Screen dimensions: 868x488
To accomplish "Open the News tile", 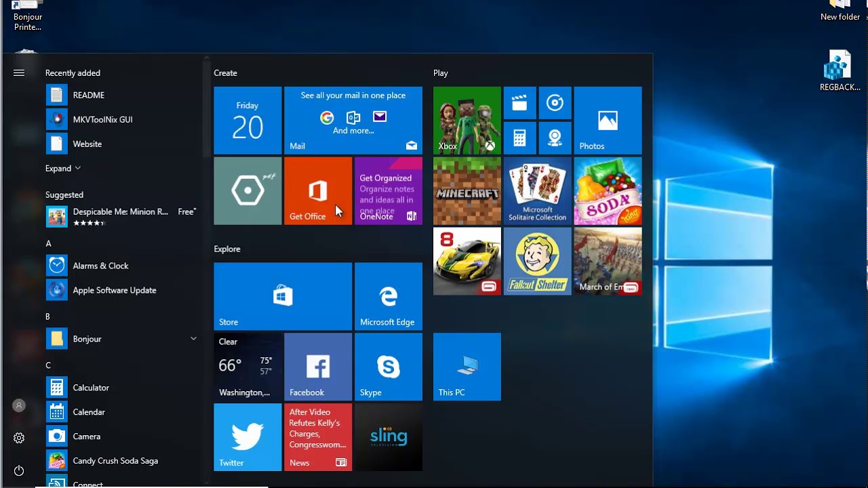I will pyautogui.click(x=318, y=437).
